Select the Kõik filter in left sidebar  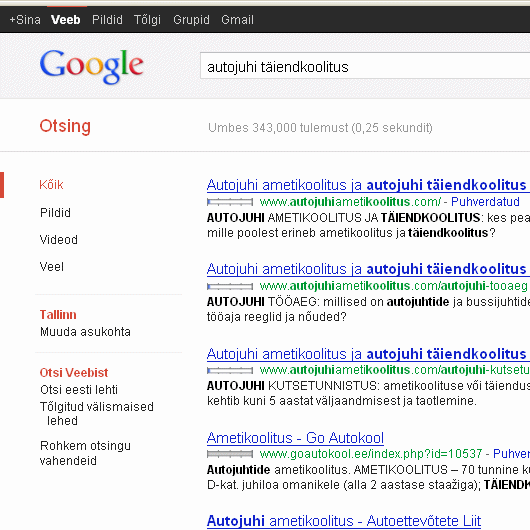[x=51, y=185]
